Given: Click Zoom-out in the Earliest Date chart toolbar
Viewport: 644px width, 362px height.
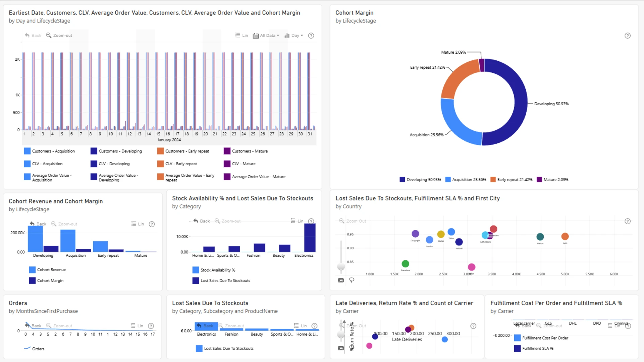Looking at the screenshot, I should [59, 36].
